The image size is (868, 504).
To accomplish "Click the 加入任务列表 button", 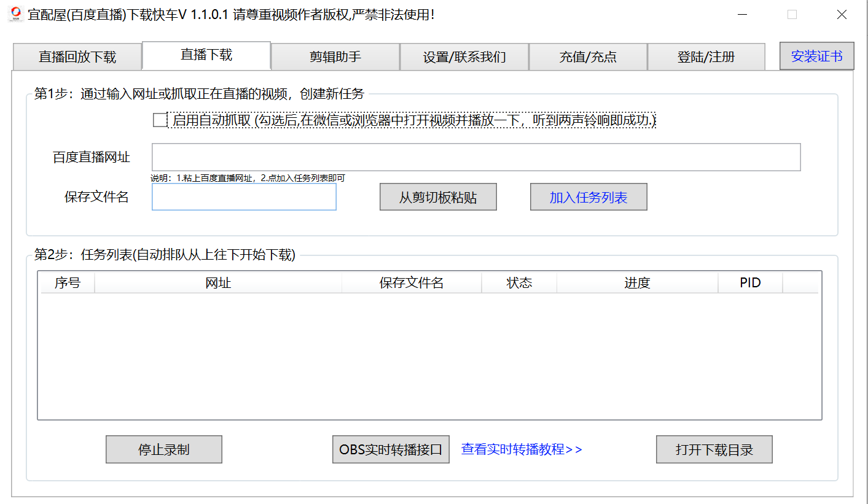I will point(588,197).
